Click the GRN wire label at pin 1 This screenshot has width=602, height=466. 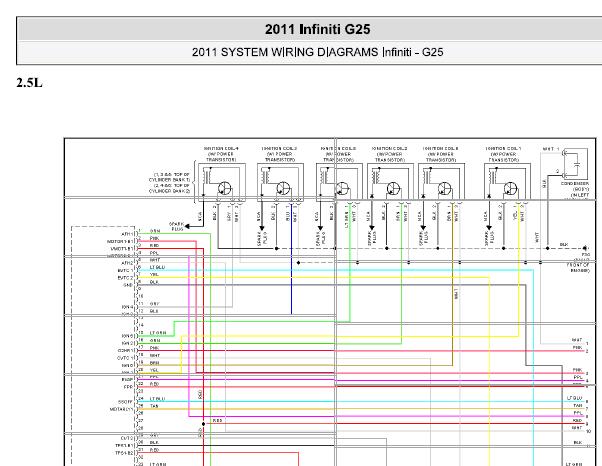(155, 231)
